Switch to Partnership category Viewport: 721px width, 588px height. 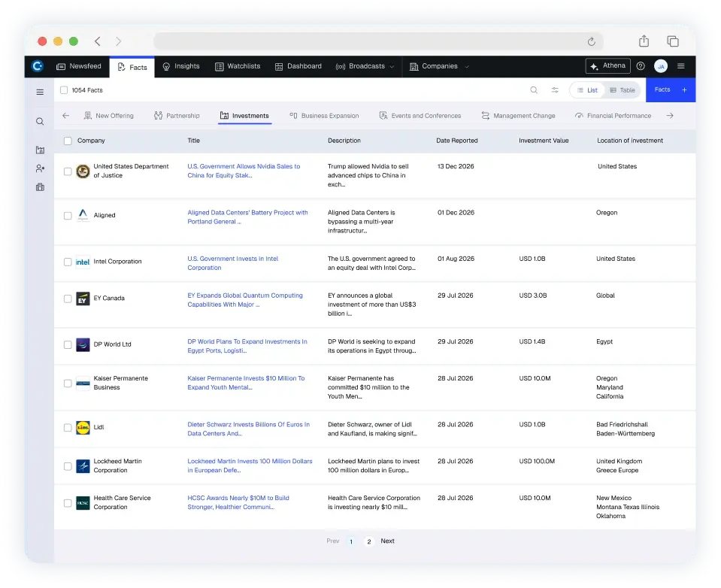coord(177,116)
